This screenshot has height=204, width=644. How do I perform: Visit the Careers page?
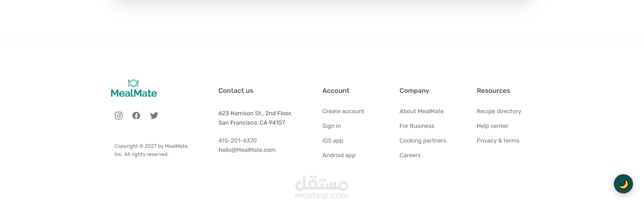point(410,155)
